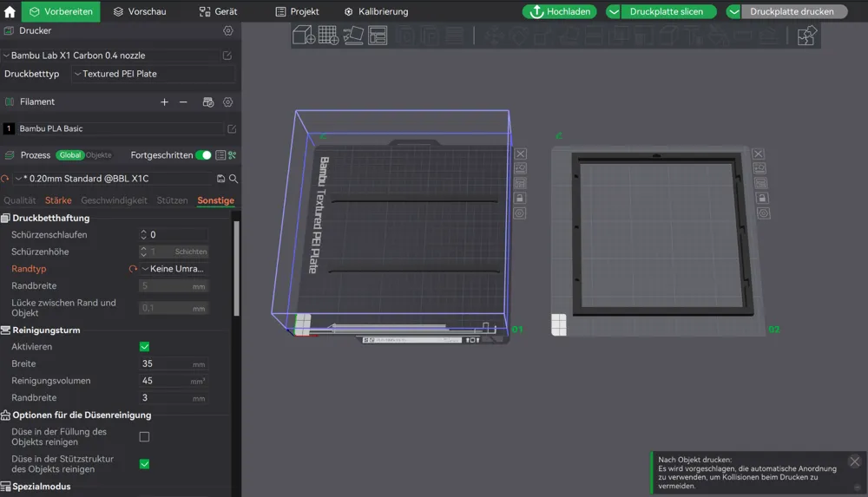Open the Druckbetttyp Textured PEI Plate dropdown
This screenshot has height=497, width=868.
pyautogui.click(x=154, y=74)
